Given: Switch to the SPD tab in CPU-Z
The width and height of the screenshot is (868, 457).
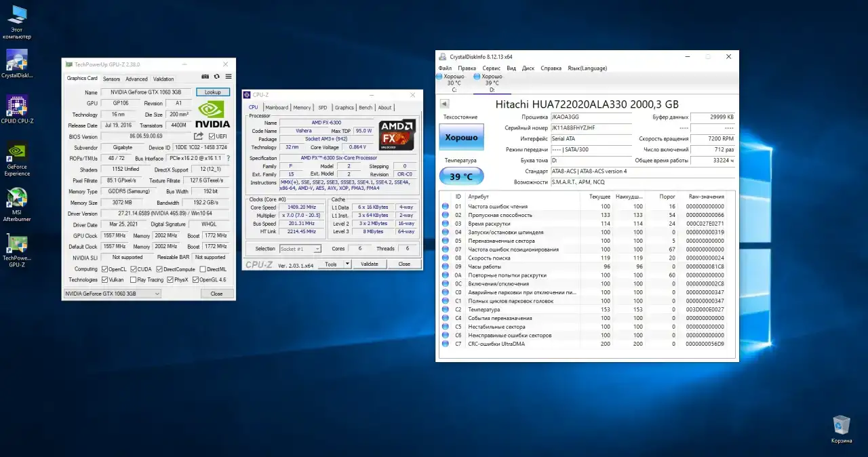Looking at the screenshot, I should coord(323,107).
